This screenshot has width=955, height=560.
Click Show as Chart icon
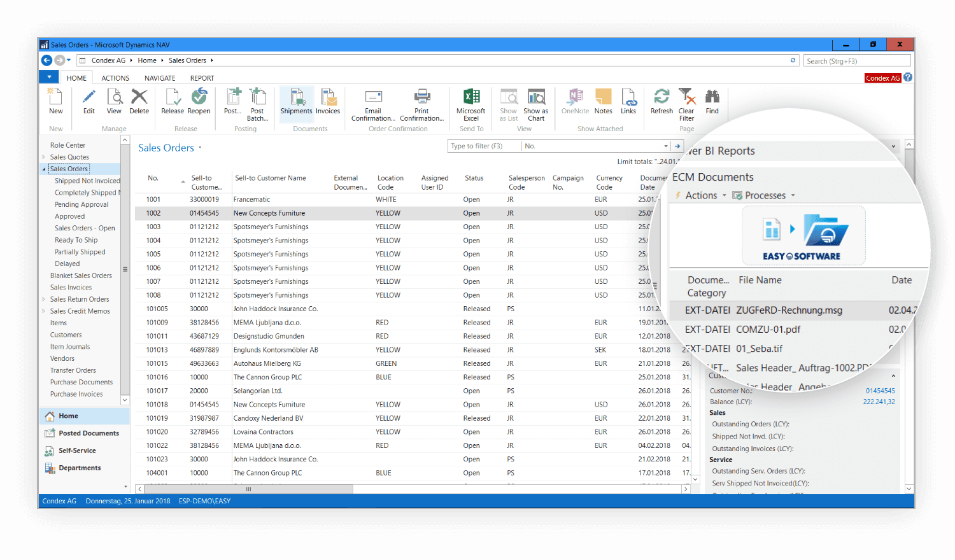pyautogui.click(x=537, y=97)
